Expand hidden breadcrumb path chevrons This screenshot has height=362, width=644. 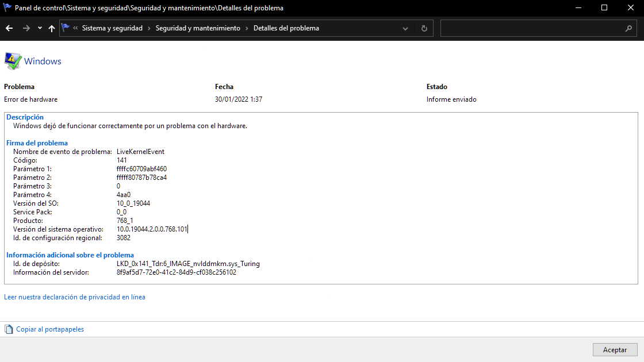(75, 28)
